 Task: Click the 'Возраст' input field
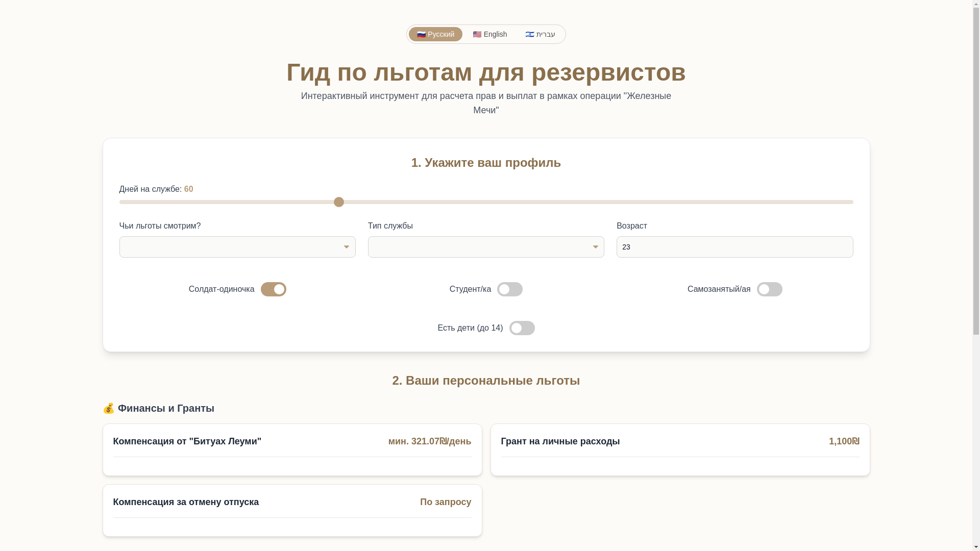coord(734,247)
